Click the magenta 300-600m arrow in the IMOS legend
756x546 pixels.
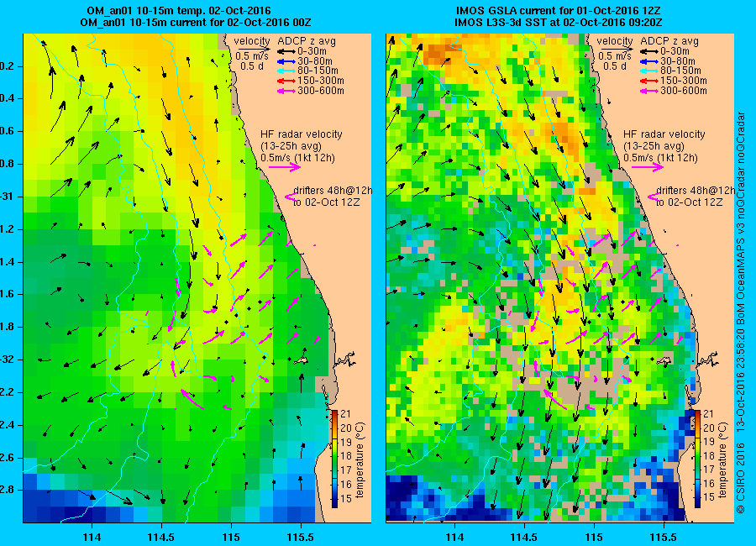pos(649,91)
